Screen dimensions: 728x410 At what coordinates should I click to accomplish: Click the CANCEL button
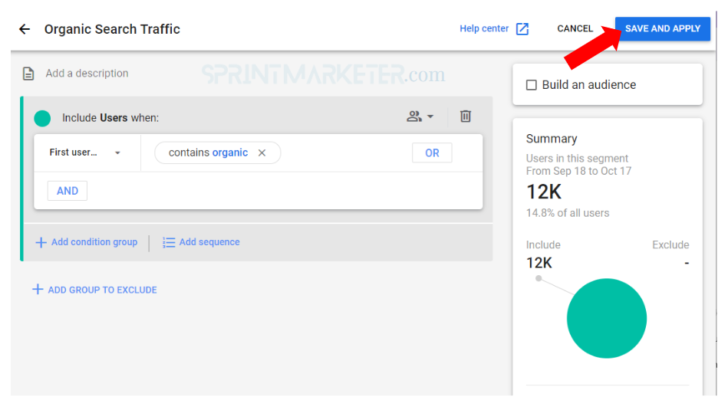(575, 29)
